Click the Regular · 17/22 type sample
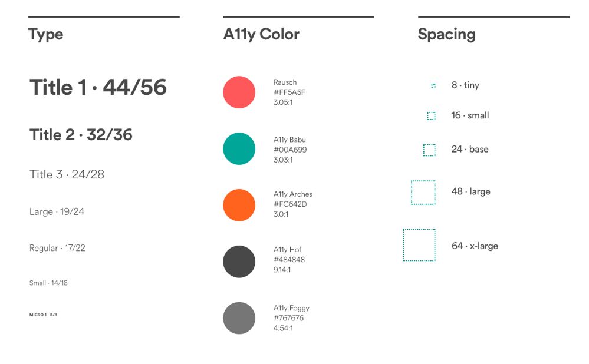 point(57,248)
